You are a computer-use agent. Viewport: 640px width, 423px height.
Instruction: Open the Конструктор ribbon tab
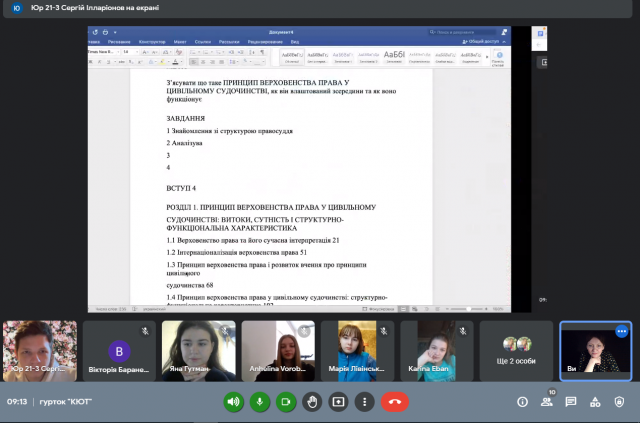(152, 42)
